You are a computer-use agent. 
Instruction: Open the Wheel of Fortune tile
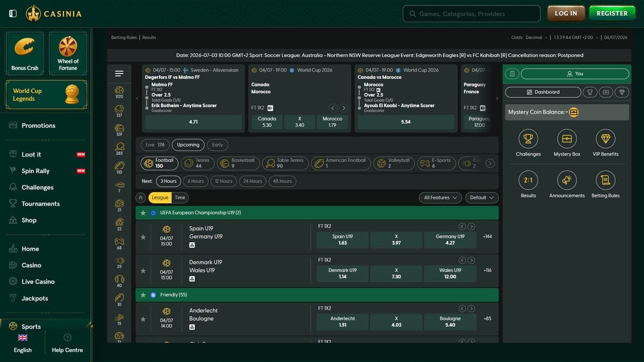(68, 53)
